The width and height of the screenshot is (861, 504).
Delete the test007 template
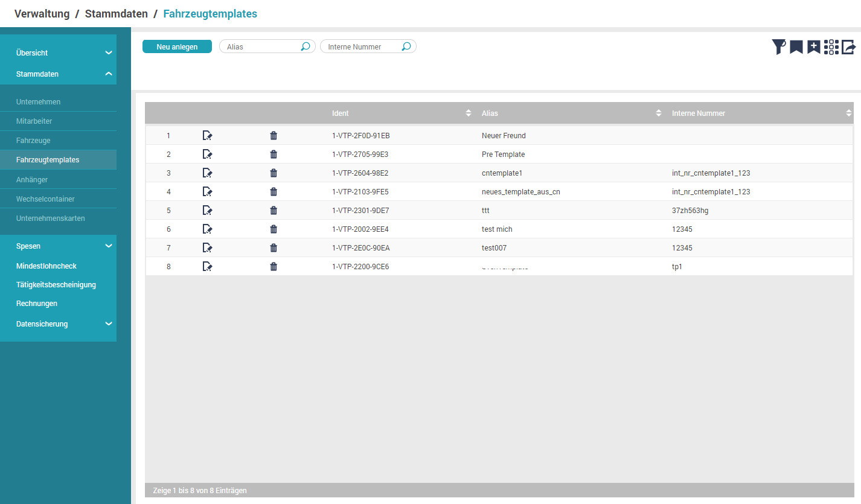(x=274, y=248)
